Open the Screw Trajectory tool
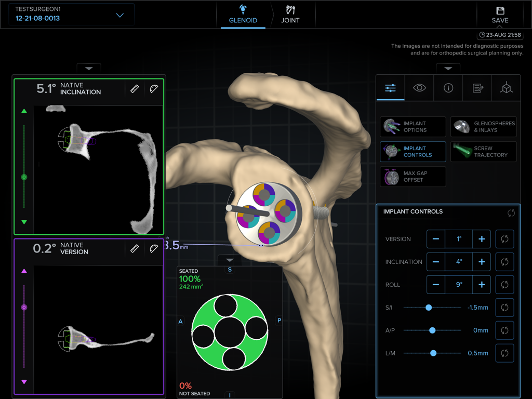532x399 pixels. (483, 151)
